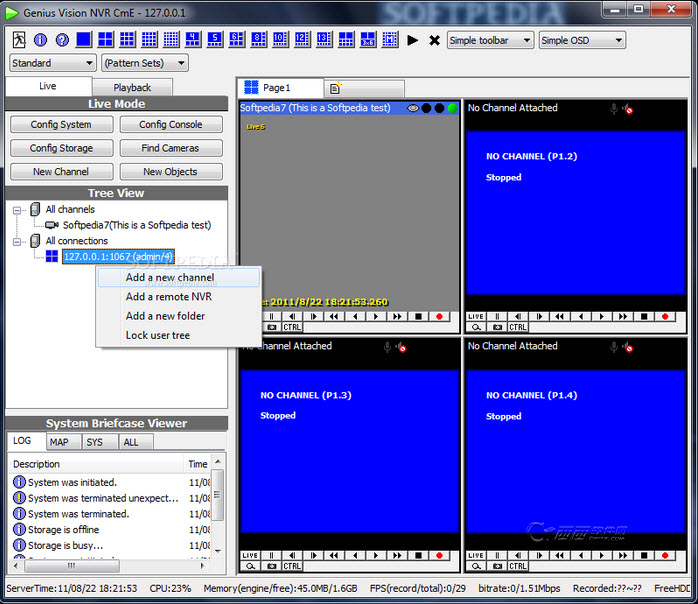Select the M custom layout icon
The height and width of the screenshot is (604, 698).
pyautogui.click(x=390, y=40)
